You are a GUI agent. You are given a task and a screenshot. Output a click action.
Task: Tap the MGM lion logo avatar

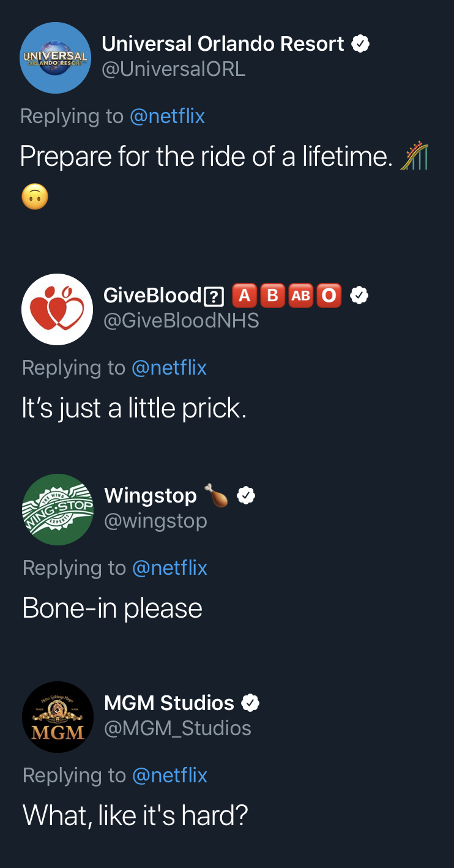tap(58, 717)
